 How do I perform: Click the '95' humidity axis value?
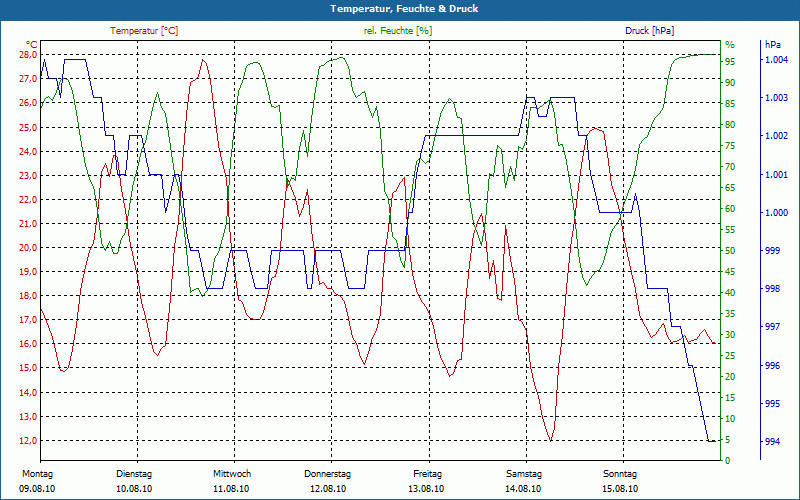730,62
